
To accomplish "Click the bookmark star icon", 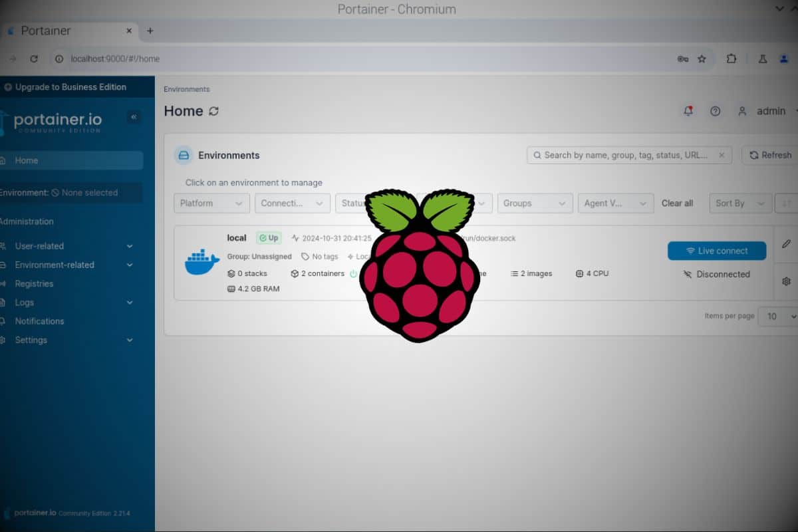I will [702, 59].
